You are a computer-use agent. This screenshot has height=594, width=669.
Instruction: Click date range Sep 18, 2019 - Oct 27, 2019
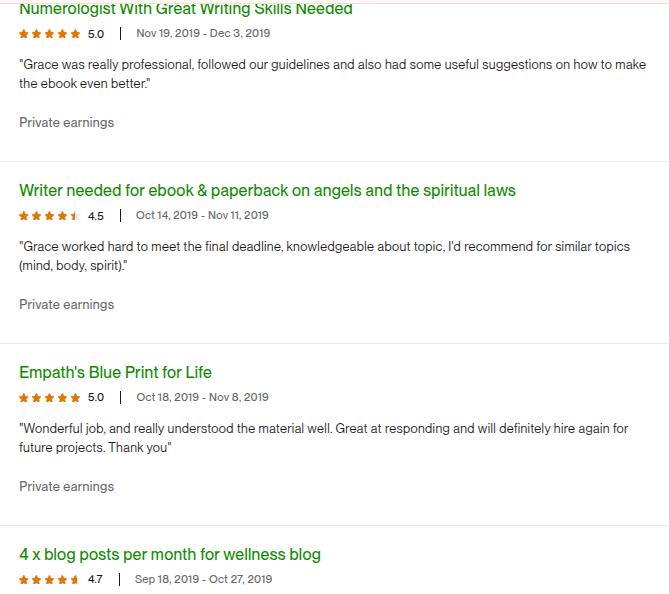click(x=203, y=579)
